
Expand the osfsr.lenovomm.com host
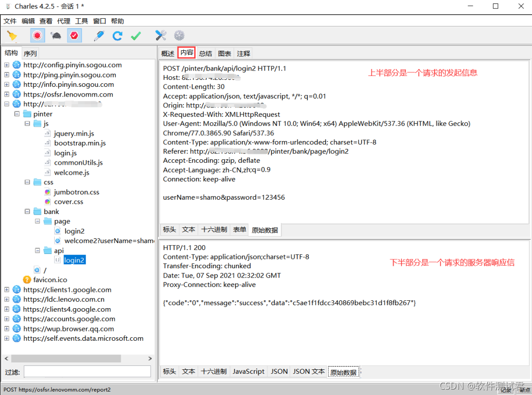point(7,94)
